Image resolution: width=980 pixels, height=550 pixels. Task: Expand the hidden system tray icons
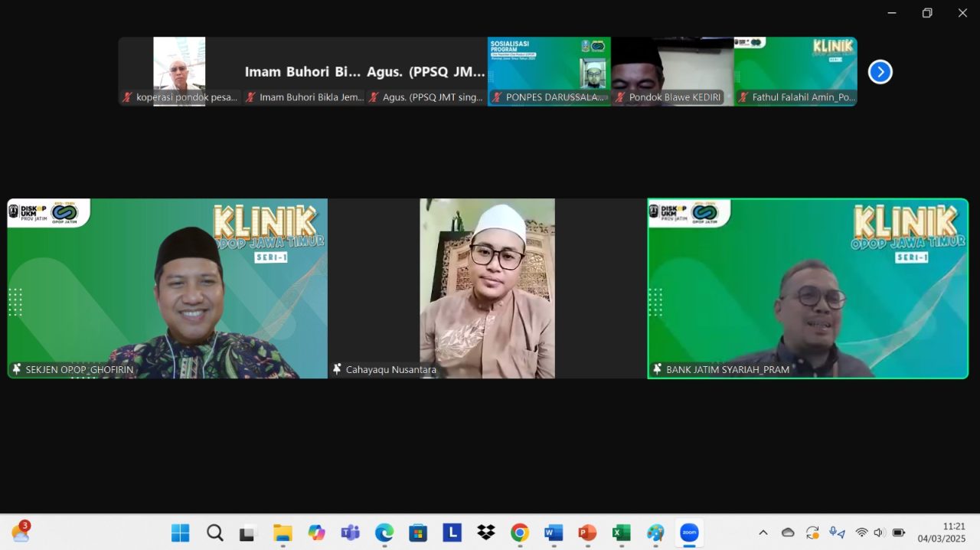point(763,532)
